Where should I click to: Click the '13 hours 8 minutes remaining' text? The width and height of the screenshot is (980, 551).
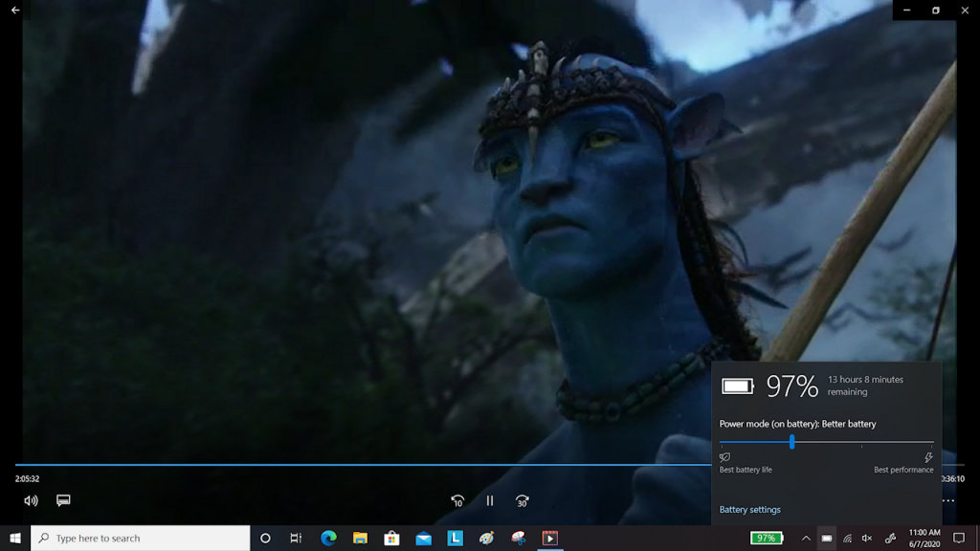pos(865,386)
